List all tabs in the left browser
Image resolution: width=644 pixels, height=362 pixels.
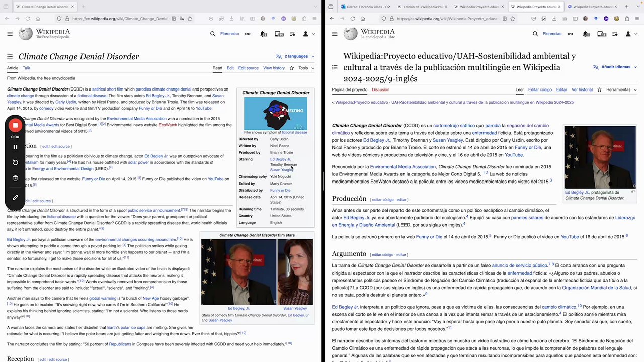tap(315, 7)
